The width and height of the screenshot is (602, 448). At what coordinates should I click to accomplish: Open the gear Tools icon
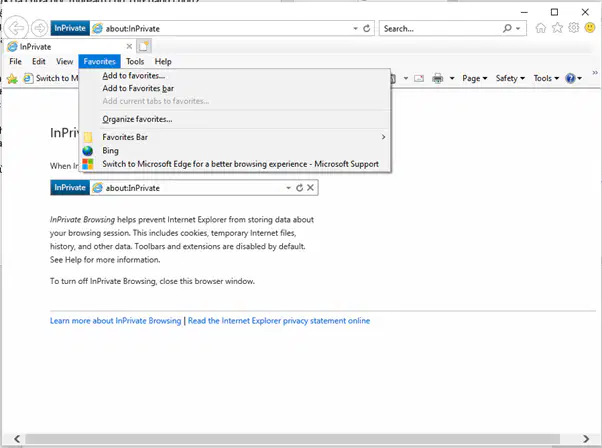point(574,28)
